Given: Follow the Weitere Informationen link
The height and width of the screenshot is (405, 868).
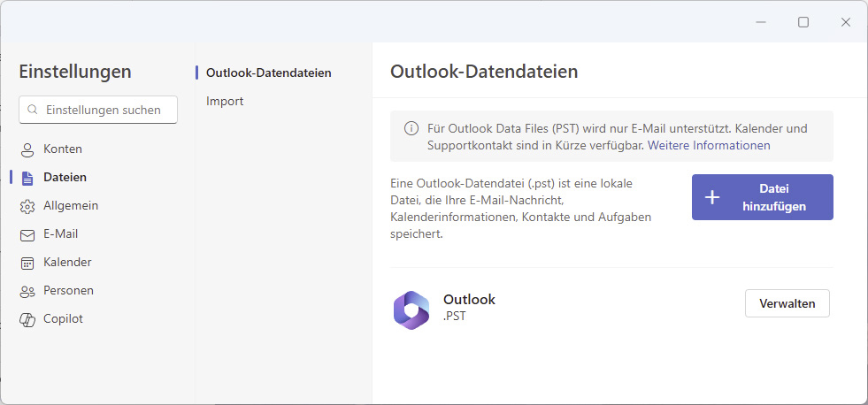Looking at the screenshot, I should click(x=709, y=146).
